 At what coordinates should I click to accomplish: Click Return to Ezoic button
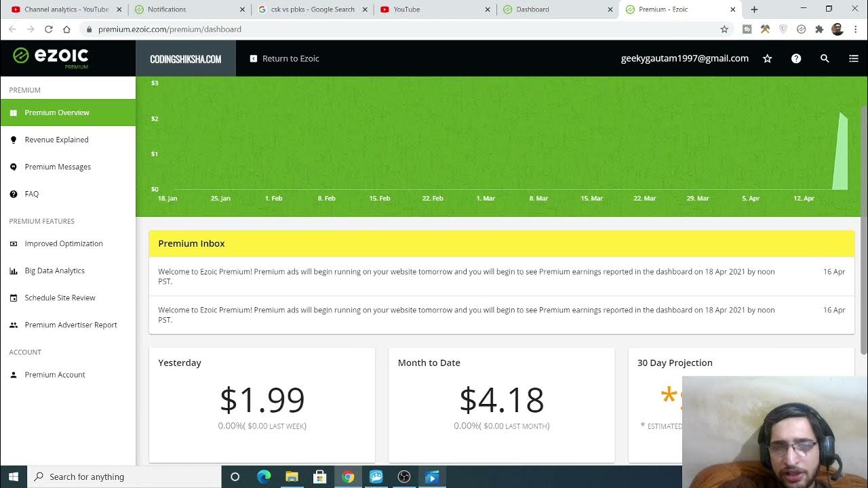click(x=284, y=59)
